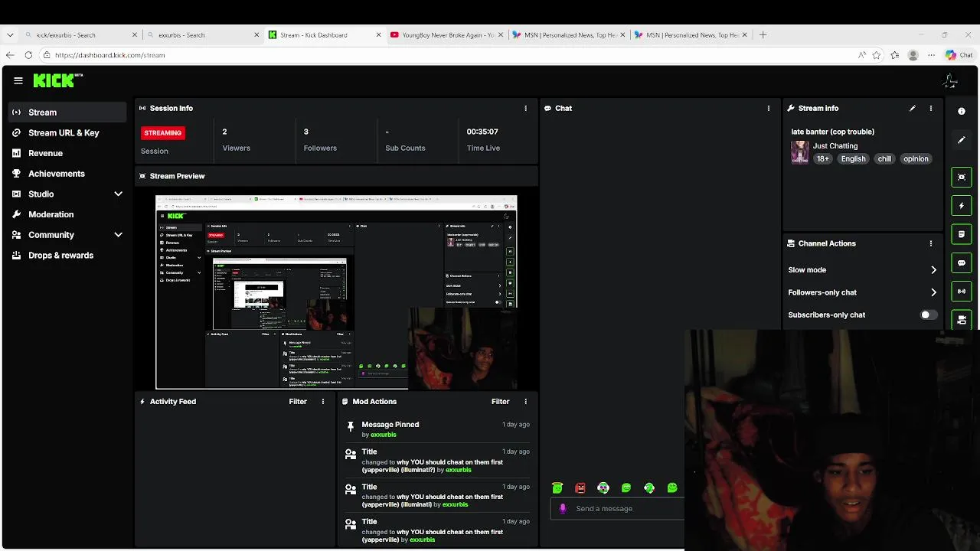
Task: Open the Activity Feed Filter dropdown
Action: (298, 401)
